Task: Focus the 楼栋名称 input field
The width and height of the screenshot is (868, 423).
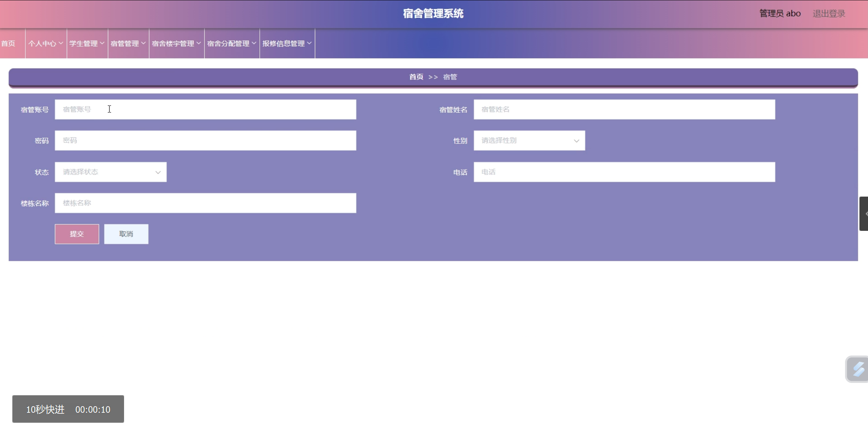Action: pos(205,203)
